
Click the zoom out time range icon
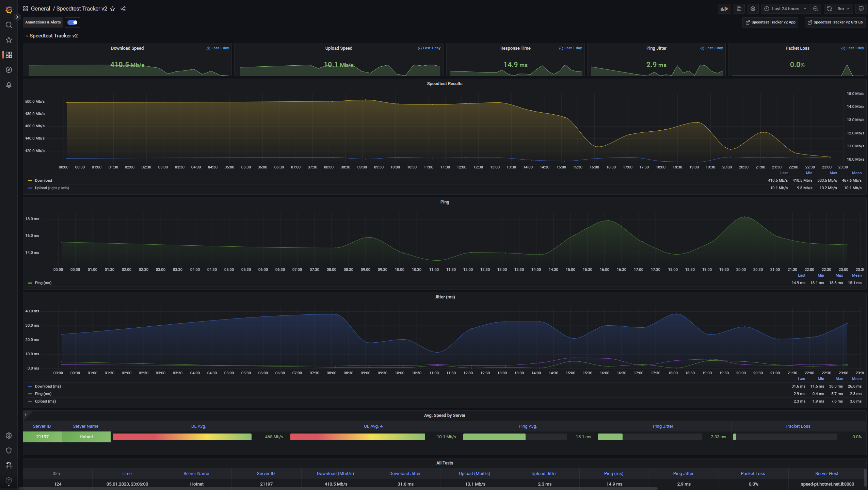point(816,9)
